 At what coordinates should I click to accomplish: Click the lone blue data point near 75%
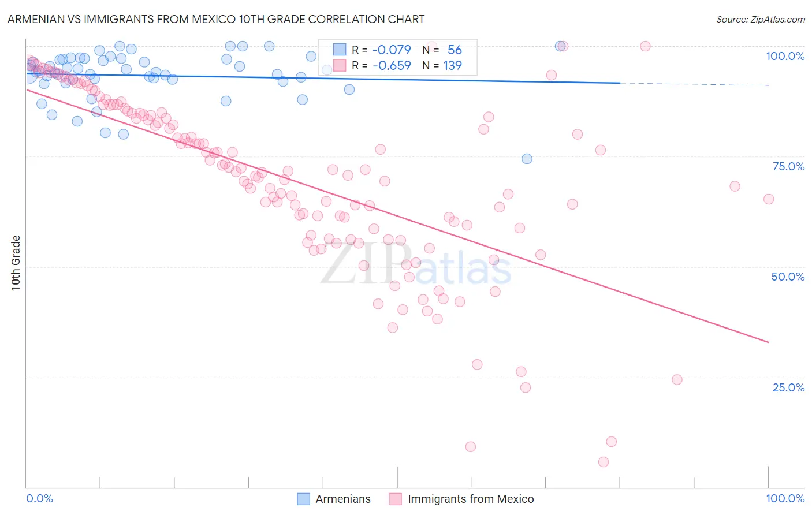pyautogui.click(x=527, y=159)
